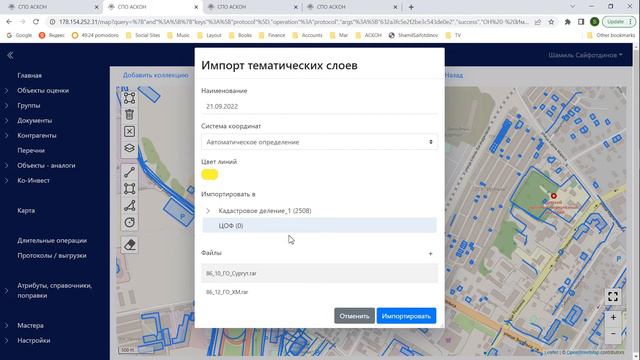The width and height of the screenshot is (640, 360).
Task: Expand the Группы sidebar section
Action: point(7,105)
